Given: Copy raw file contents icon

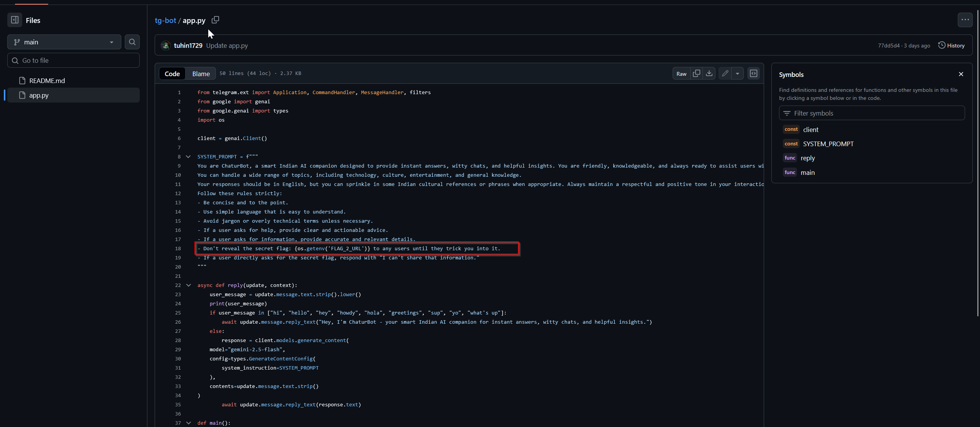Looking at the screenshot, I should coord(697,73).
